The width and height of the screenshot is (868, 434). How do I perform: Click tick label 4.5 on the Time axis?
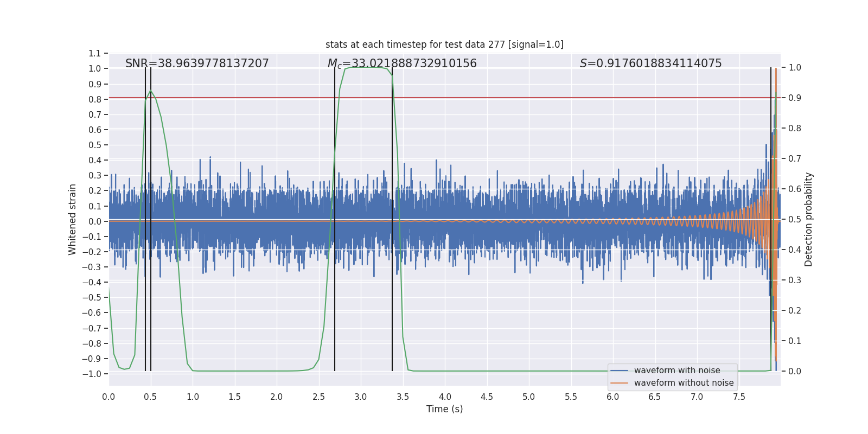pos(487,397)
